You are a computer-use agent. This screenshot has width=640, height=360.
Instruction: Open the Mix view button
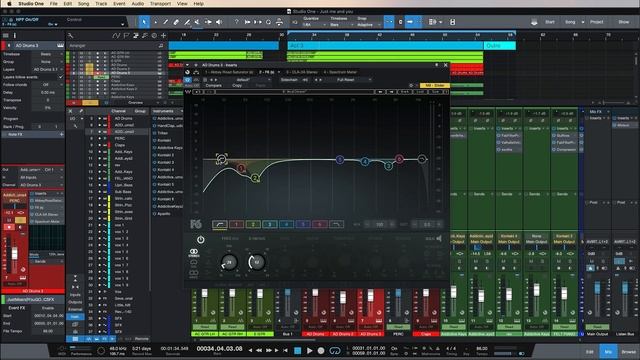pyautogui.click(x=608, y=352)
